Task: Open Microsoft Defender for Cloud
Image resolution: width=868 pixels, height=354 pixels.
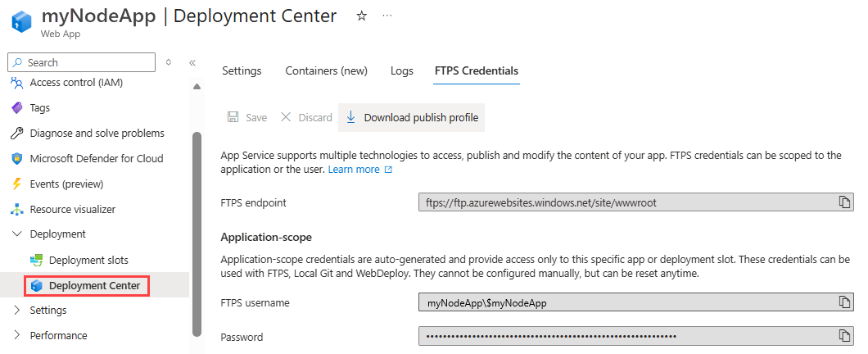Action: [96, 159]
